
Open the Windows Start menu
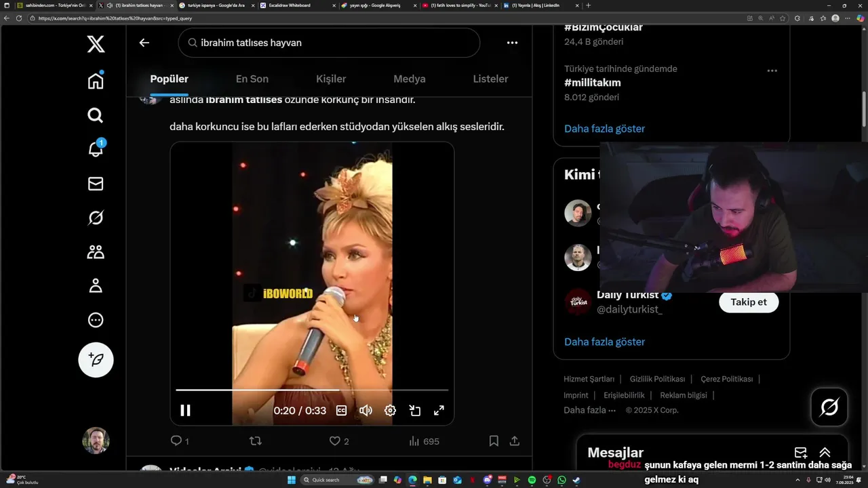292,480
